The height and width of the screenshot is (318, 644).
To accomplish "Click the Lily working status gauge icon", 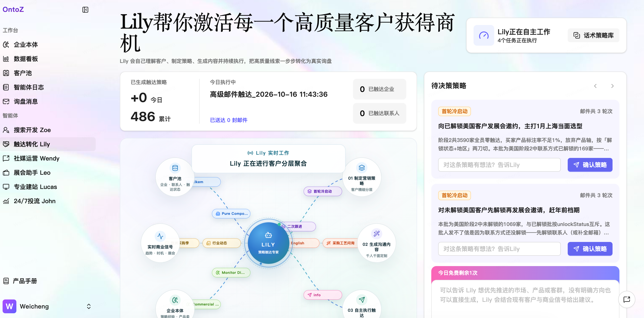I will [x=484, y=35].
